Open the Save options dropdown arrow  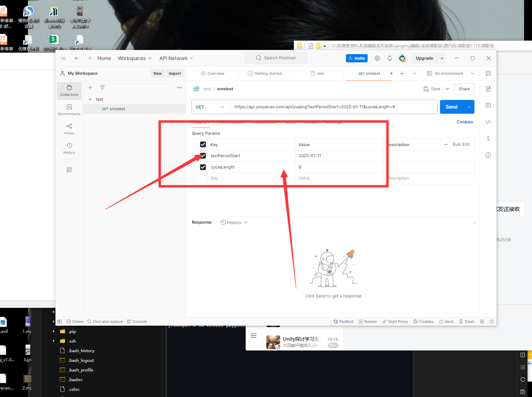tap(447, 89)
